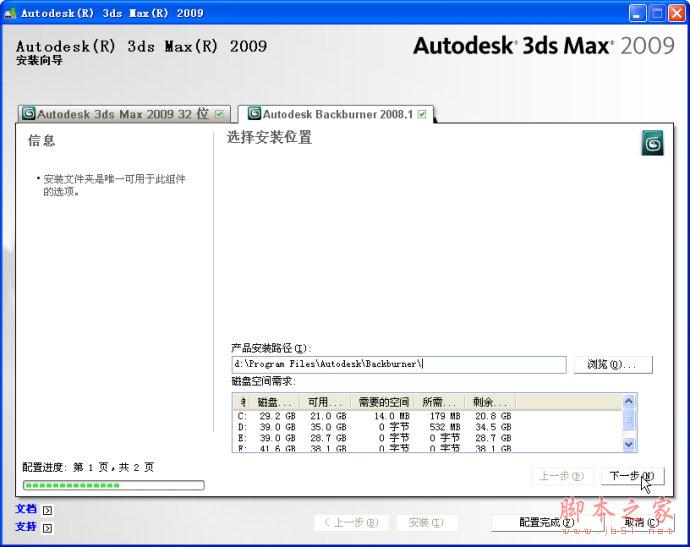
Task: Switch to Autodesk 3ds Max 2009 32 位 tab
Action: 124,114
